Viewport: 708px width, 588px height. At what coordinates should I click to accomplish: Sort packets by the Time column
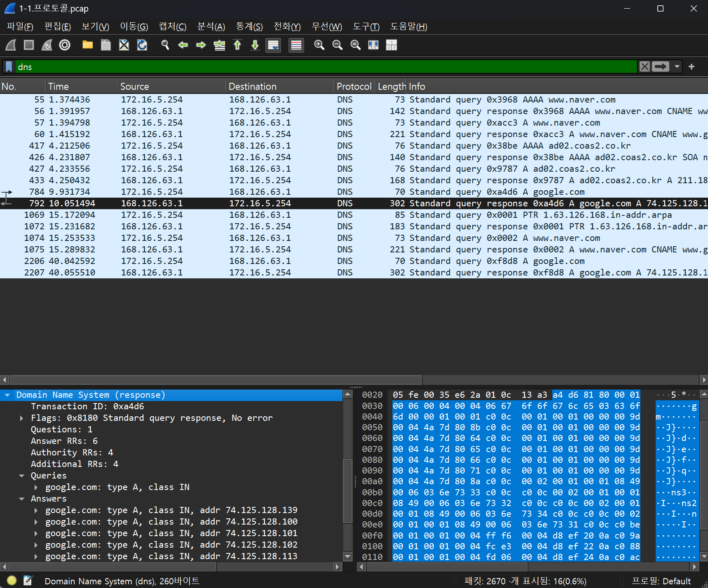coord(82,86)
